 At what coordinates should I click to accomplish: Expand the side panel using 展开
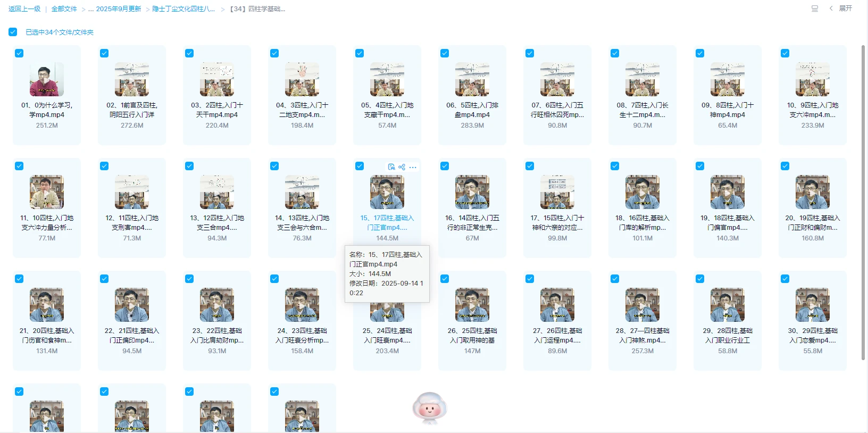841,9
